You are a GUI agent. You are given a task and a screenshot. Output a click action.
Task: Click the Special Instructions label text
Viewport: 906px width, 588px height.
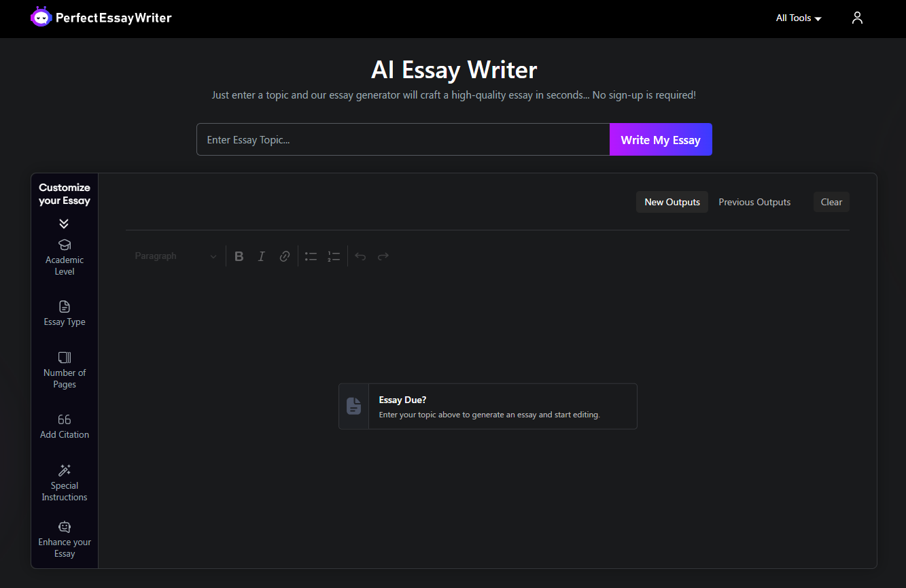click(65, 491)
